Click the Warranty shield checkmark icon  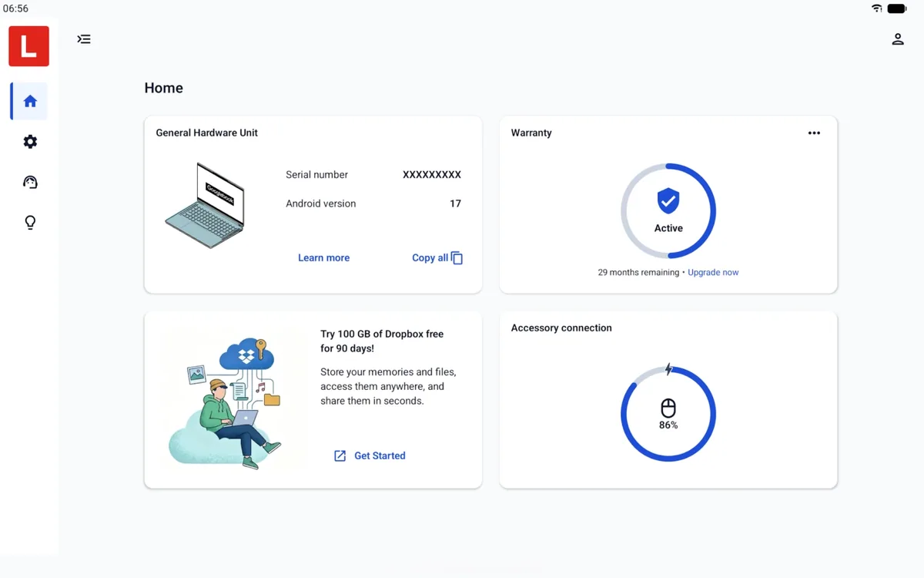[x=668, y=202]
